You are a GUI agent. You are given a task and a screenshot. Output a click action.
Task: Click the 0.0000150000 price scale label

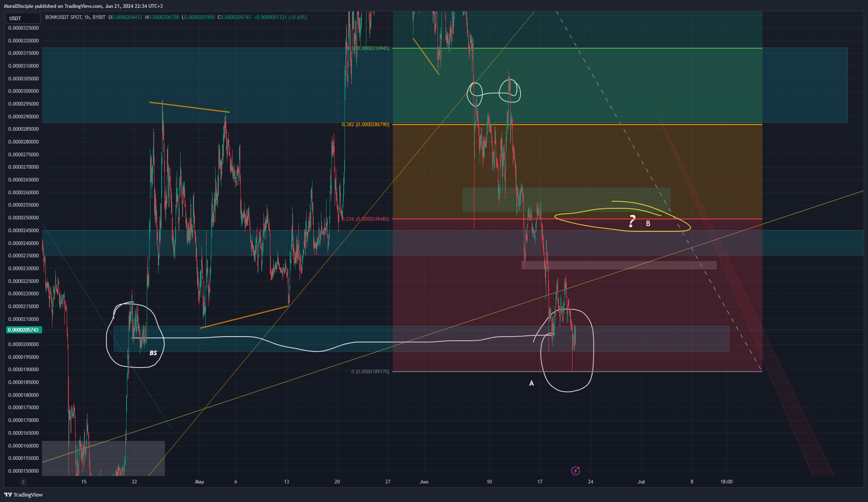point(24,471)
